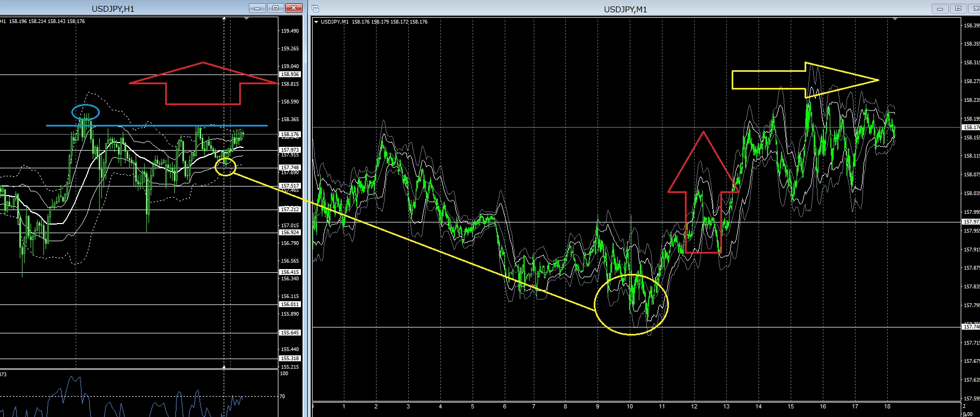This screenshot has height=417, width=980.
Task: Click the 156.415 line price label on the H1 axis
Action: point(290,272)
